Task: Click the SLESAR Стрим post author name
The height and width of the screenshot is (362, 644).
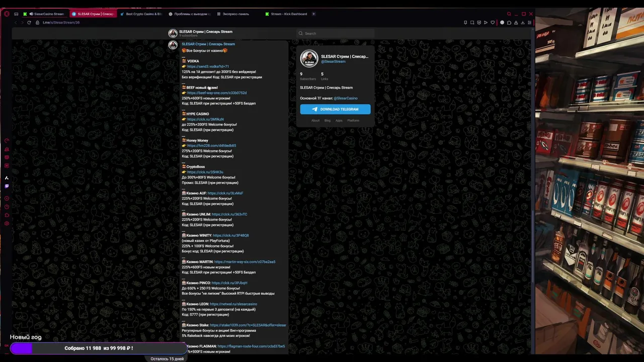Action: pos(208,44)
